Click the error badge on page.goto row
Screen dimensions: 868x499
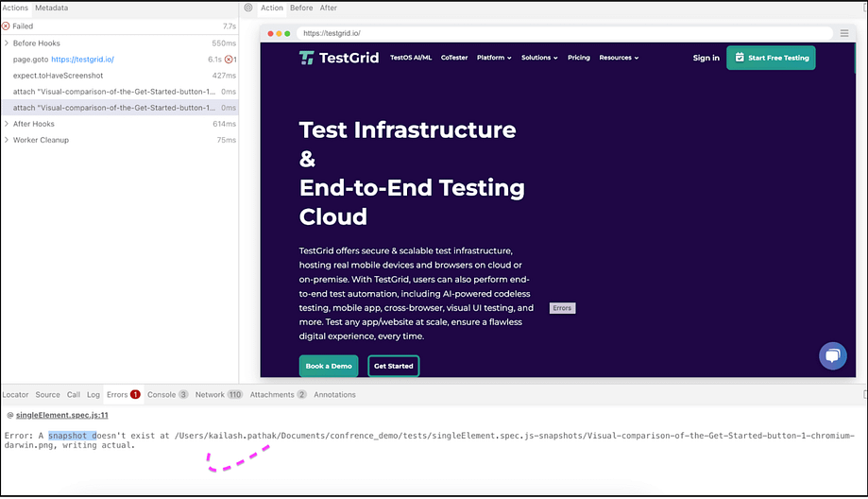click(229, 60)
